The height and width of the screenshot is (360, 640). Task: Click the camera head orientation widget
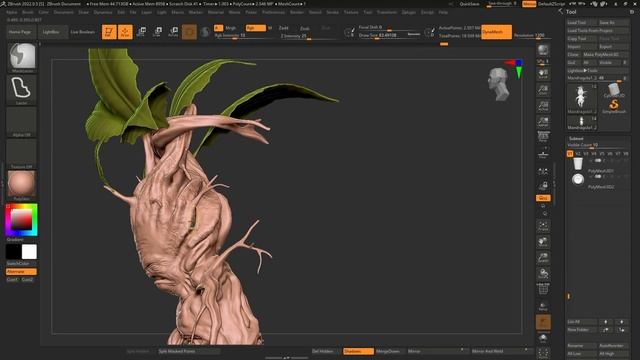click(499, 84)
